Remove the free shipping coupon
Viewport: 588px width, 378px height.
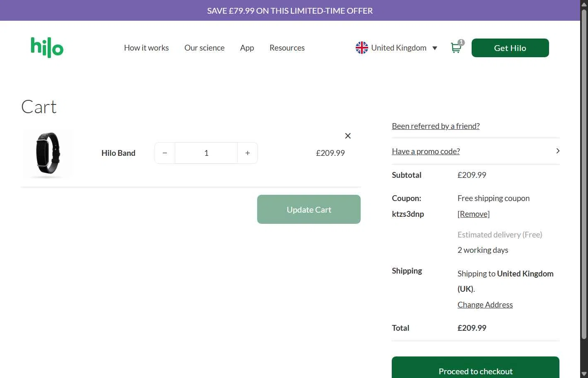pos(473,214)
